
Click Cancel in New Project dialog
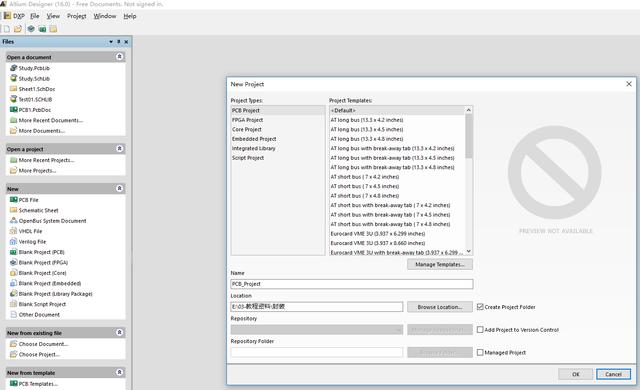(x=613, y=374)
